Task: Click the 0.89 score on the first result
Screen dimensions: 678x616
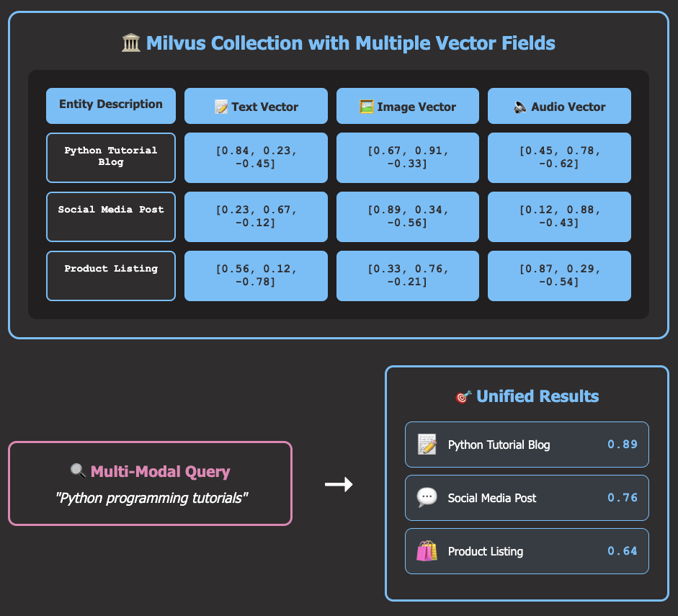Action: [622, 445]
